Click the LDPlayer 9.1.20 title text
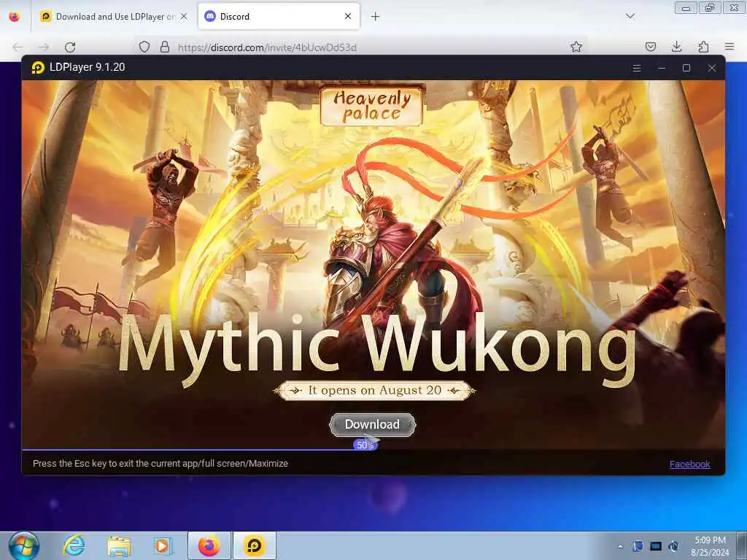 click(88, 67)
